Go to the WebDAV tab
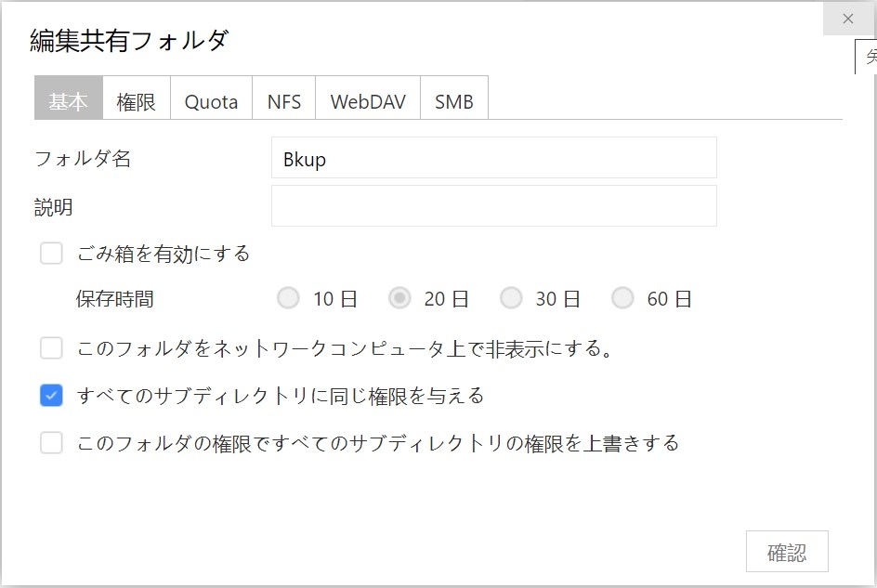 pos(368,101)
